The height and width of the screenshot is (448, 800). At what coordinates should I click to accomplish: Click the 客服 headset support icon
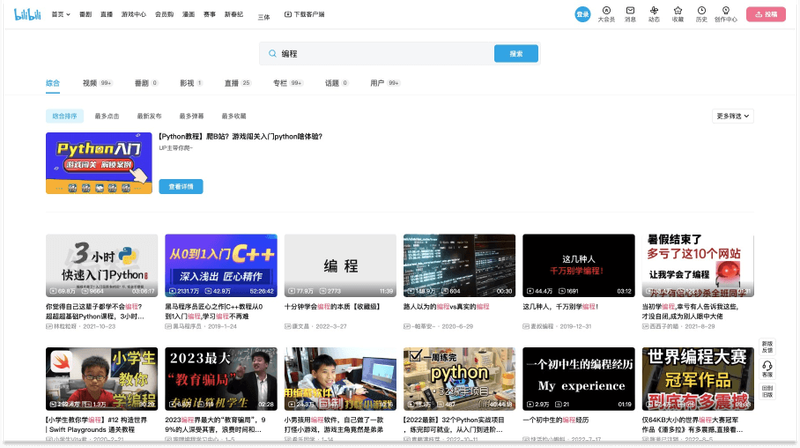(767, 368)
